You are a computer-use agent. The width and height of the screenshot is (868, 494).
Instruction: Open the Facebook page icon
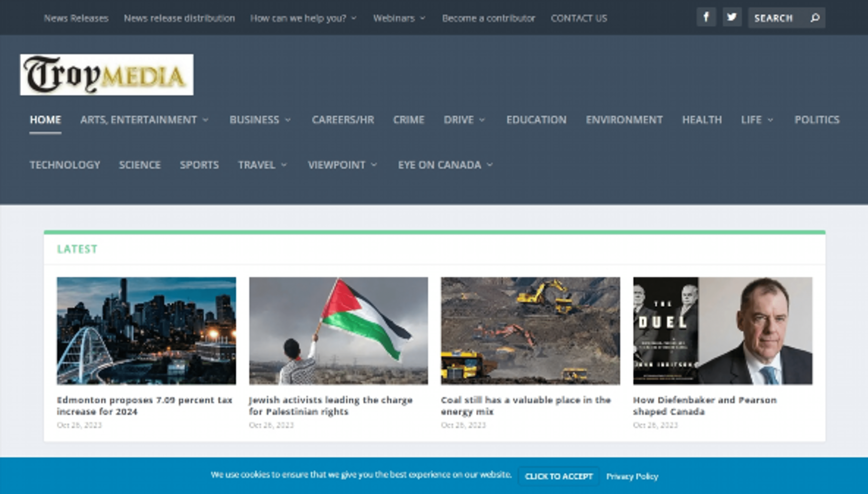click(706, 17)
